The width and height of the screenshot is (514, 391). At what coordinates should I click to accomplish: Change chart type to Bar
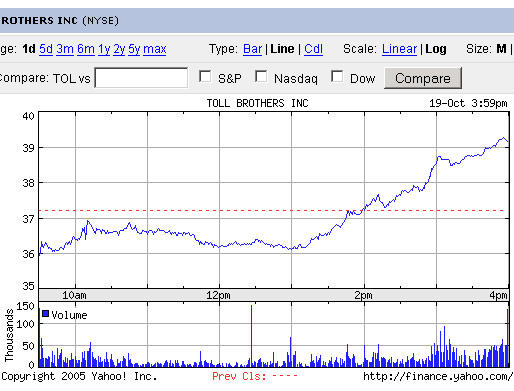tap(252, 49)
